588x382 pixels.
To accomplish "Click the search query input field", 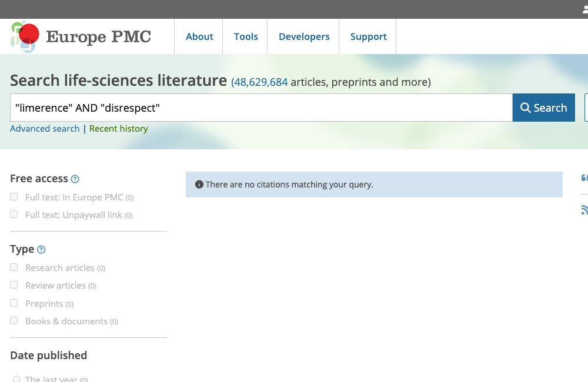I will coord(261,108).
